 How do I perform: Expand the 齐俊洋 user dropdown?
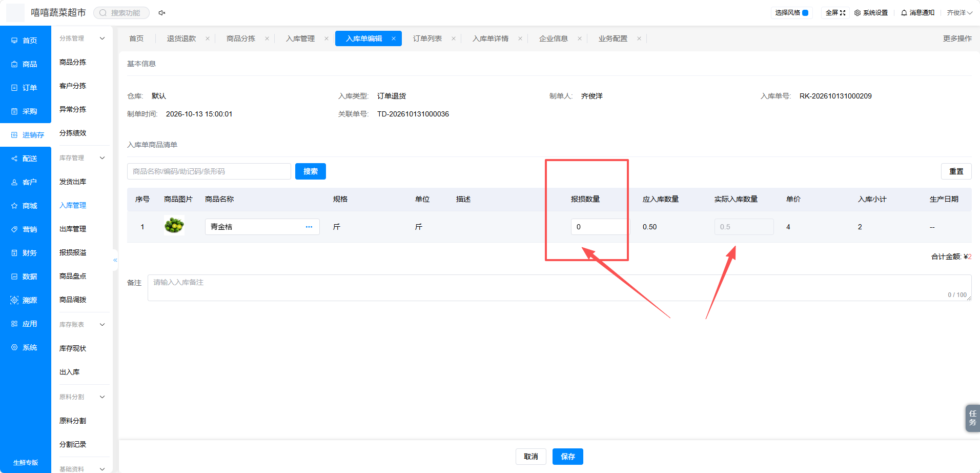point(959,13)
